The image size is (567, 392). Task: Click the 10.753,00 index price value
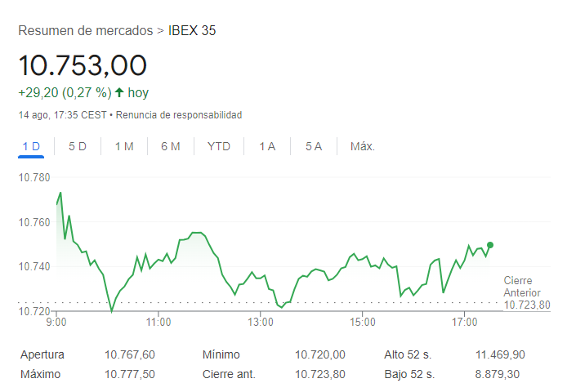click(83, 65)
